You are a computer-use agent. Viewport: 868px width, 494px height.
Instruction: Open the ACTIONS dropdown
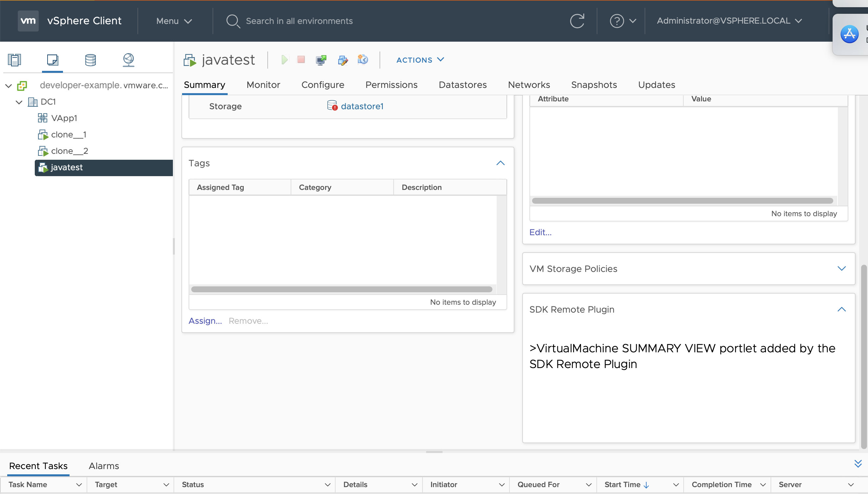(x=420, y=60)
